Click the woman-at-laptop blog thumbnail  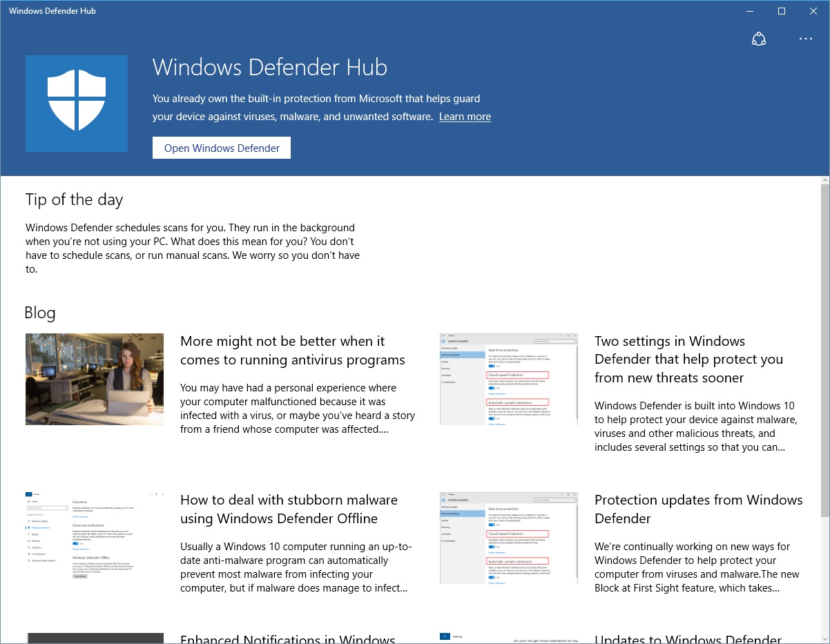tap(94, 379)
